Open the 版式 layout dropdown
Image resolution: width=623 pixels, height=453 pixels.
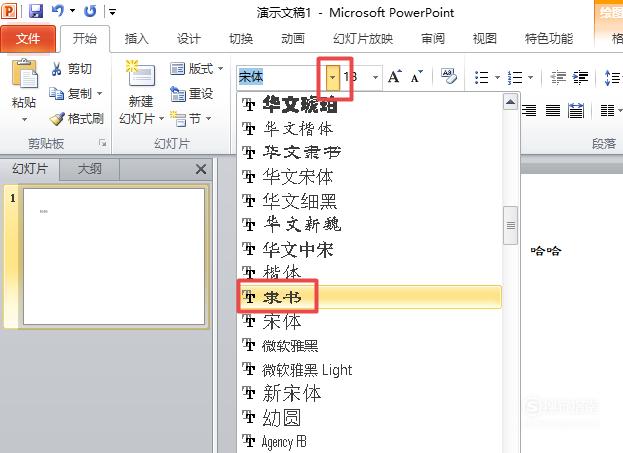tap(196, 69)
